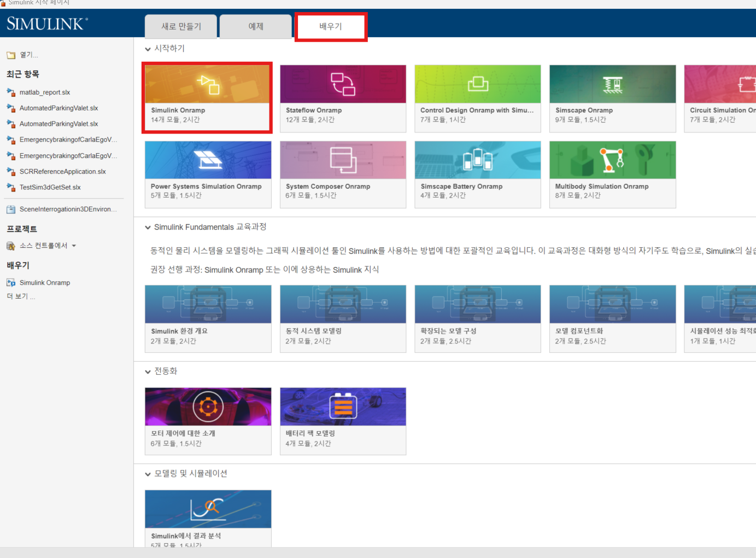This screenshot has width=756, height=558.
Task: Open 확장되는 모델 구성 course thumbnail
Action: pos(478,304)
